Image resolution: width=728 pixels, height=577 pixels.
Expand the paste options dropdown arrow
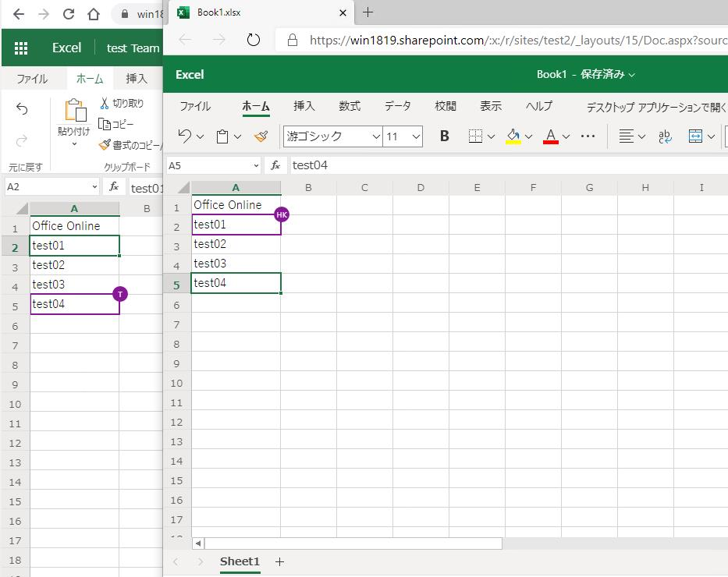click(x=238, y=136)
